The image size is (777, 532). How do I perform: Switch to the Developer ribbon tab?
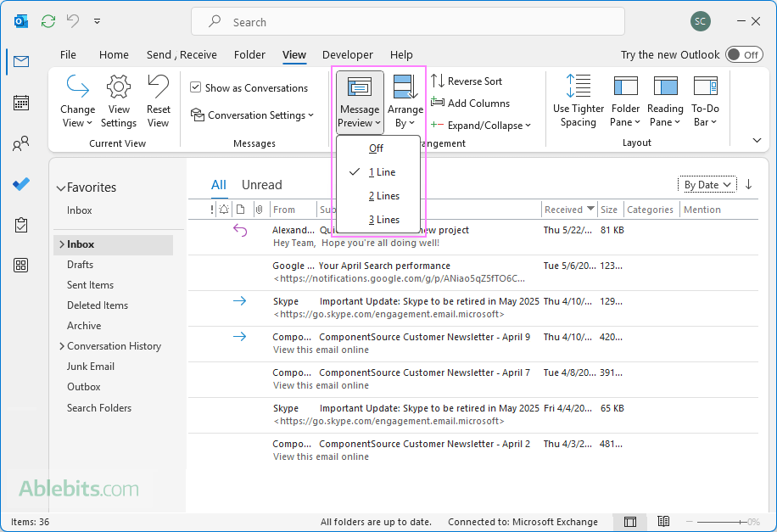(x=348, y=54)
